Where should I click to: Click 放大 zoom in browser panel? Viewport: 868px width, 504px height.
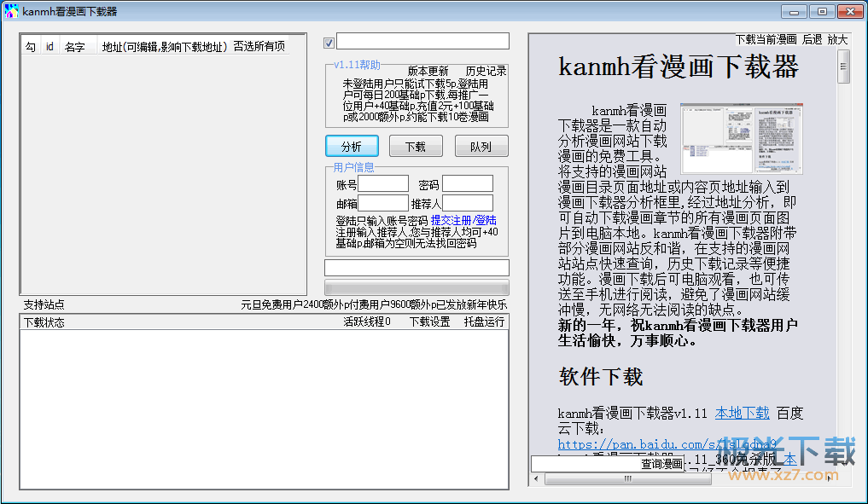click(x=837, y=39)
